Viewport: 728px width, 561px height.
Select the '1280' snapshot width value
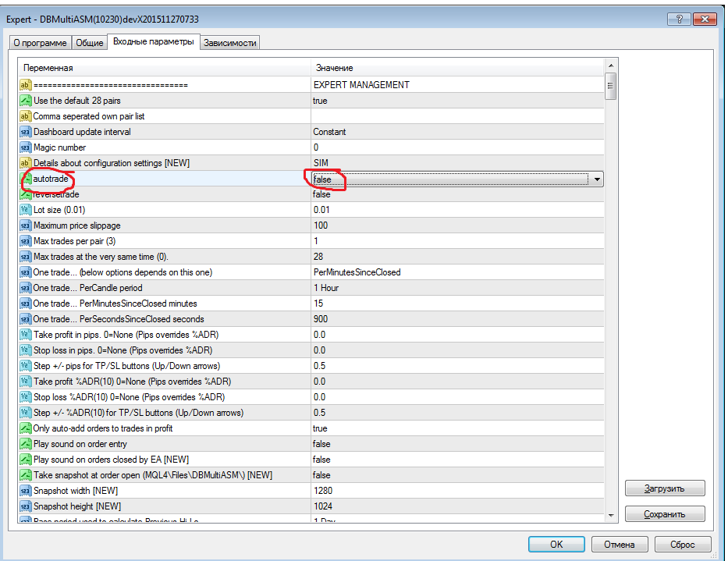pyautogui.click(x=323, y=491)
